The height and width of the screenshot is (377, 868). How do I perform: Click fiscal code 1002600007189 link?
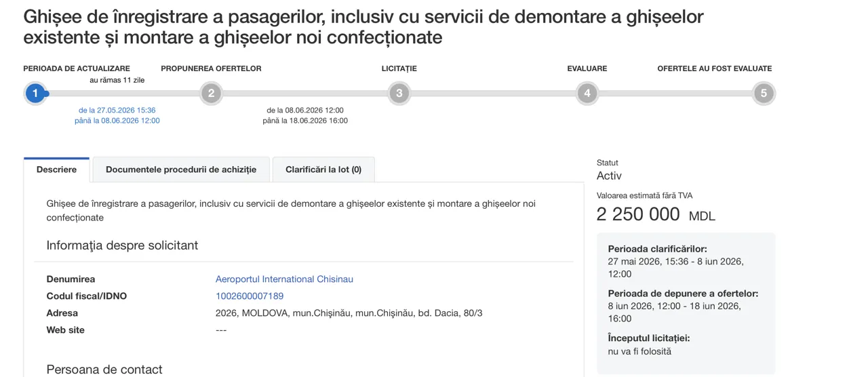[250, 296]
